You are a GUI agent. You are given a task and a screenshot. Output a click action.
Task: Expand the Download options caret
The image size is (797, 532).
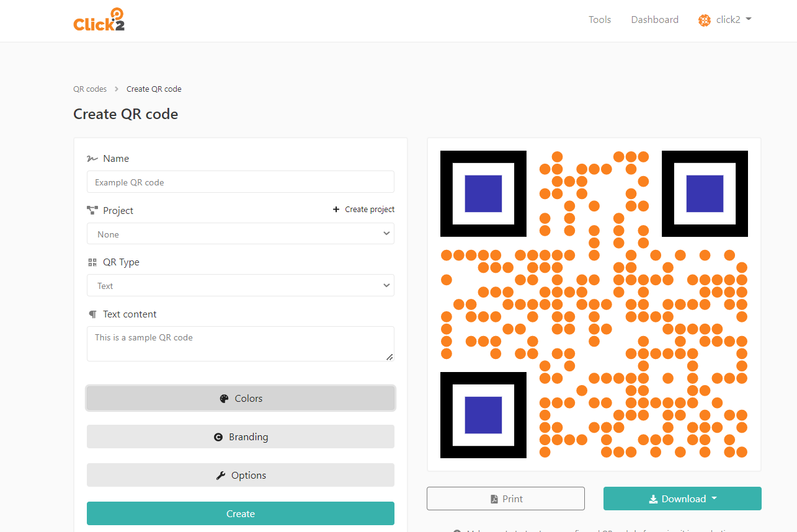coord(714,499)
